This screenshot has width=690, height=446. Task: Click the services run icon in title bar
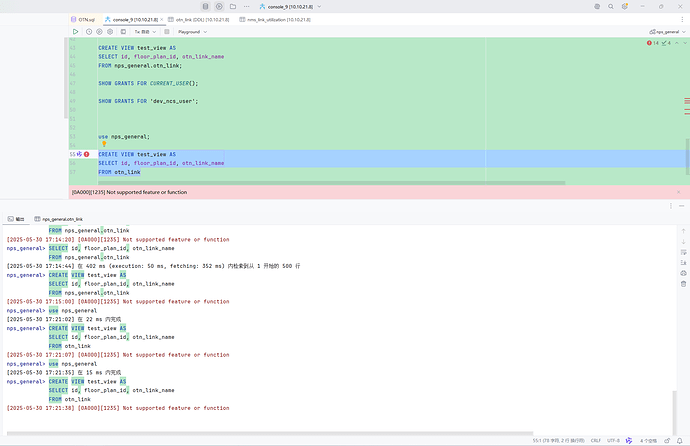point(219,6)
